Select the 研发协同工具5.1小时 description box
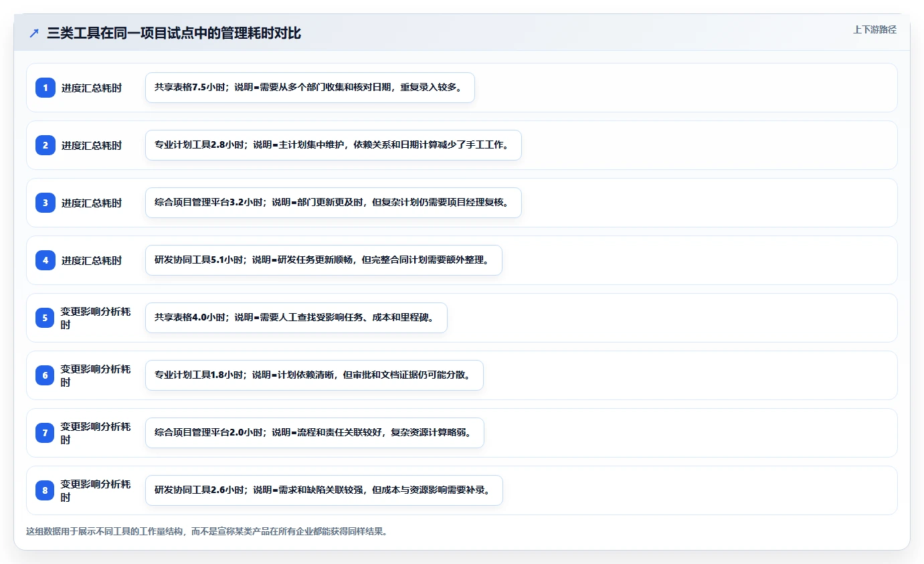This screenshot has width=924, height=564. 324,260
